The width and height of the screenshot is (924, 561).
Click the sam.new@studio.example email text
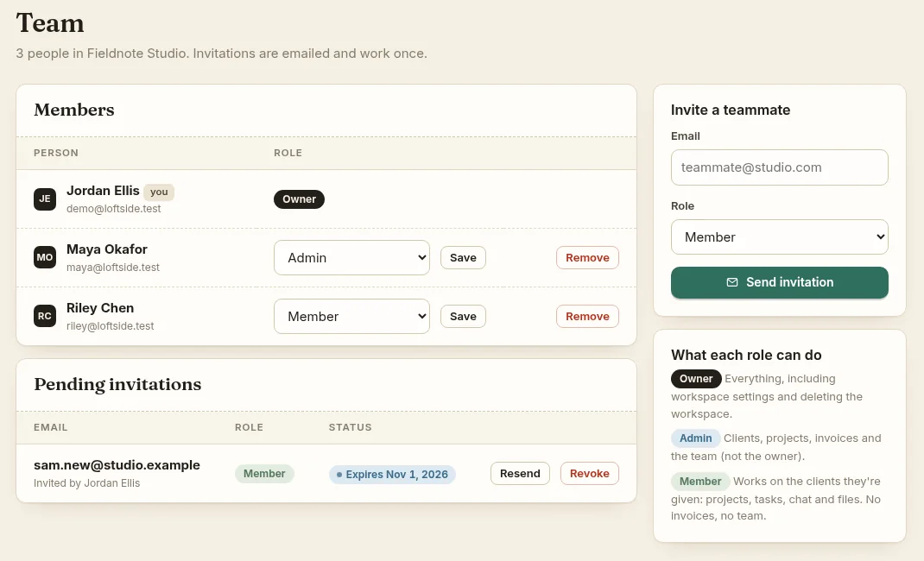coord(117,464)
